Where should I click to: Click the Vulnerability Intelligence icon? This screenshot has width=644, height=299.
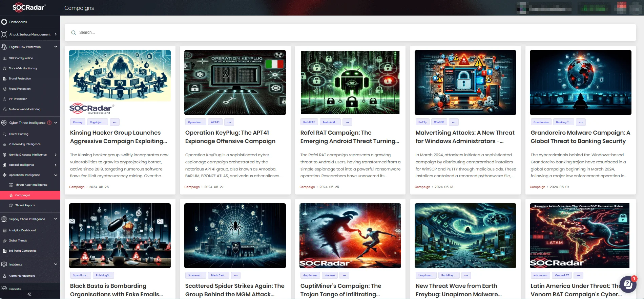pyautogui.click(x=5, y=144)
